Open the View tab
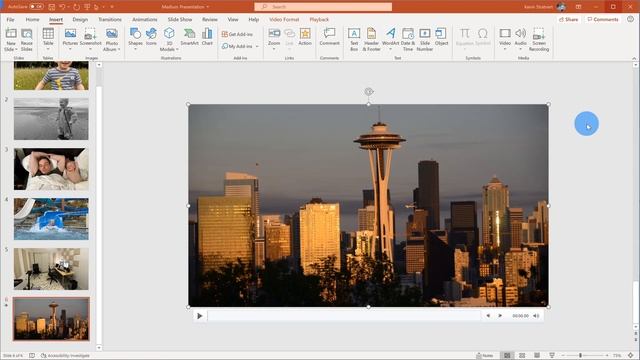 [233, 20]
